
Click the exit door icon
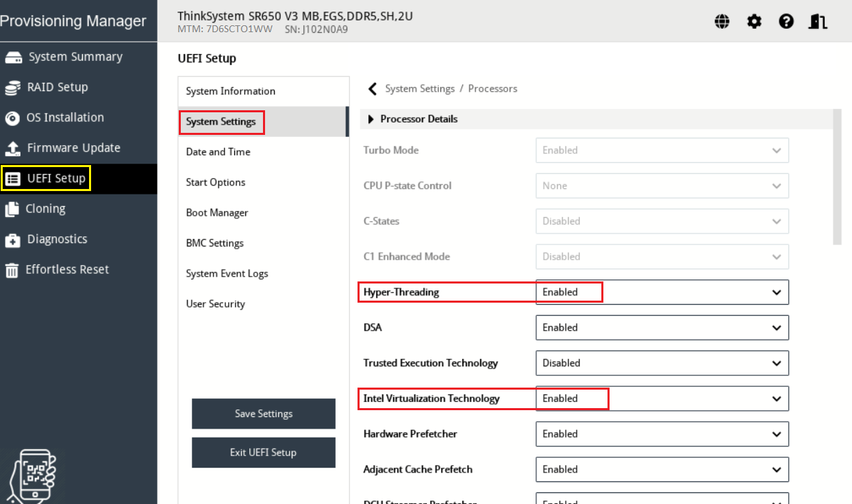click(818, 22)
